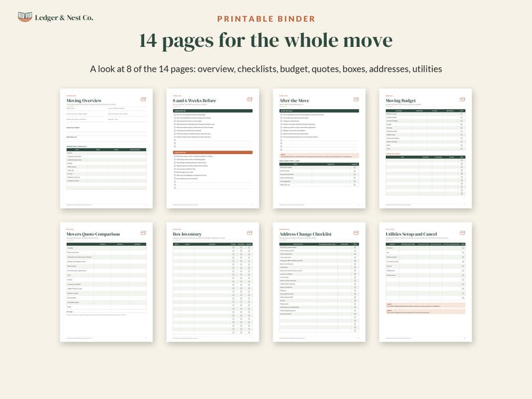532x399 pixels.
Task: Click the box icon on 8 and 6 Weeks Before page
Action: click(250, 99)
